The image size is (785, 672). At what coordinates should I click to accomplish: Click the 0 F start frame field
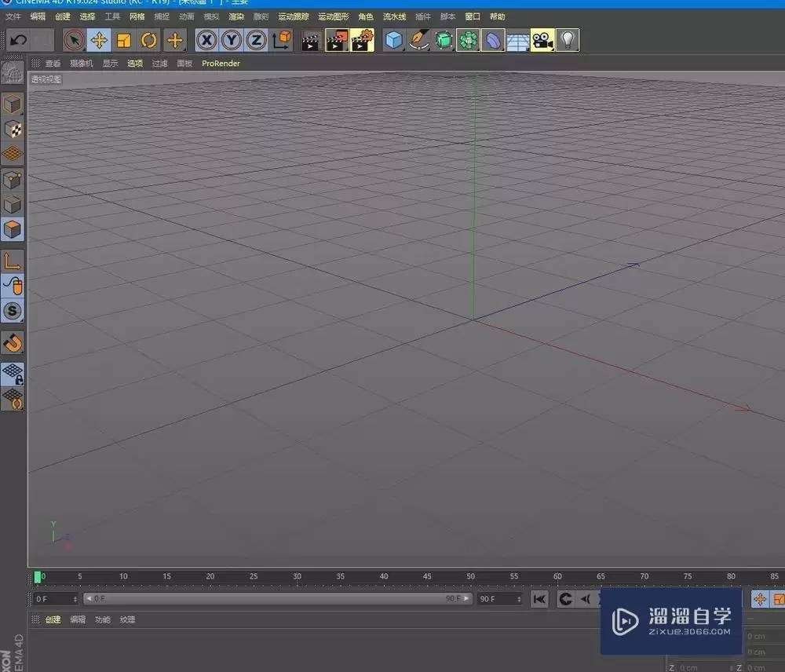click(x=56, y=599)
